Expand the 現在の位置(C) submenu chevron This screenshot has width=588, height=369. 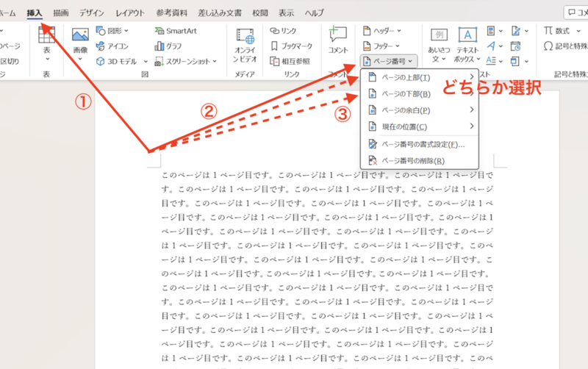coord(472,126)
